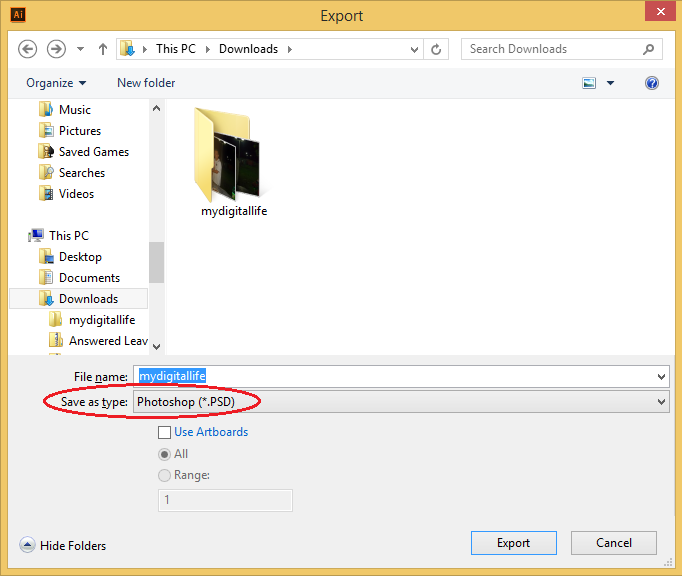Open Help with the question mark icon
The image size is (682, 576).
pos(652,83)
